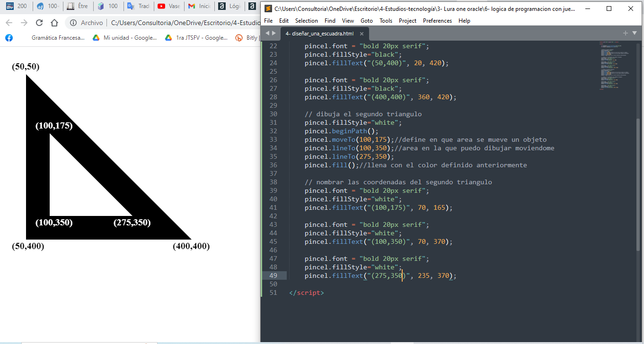Open the Sublime Text app icon in title bar
644x344 pixels.
pyautogui.click(x=268, y=9)
